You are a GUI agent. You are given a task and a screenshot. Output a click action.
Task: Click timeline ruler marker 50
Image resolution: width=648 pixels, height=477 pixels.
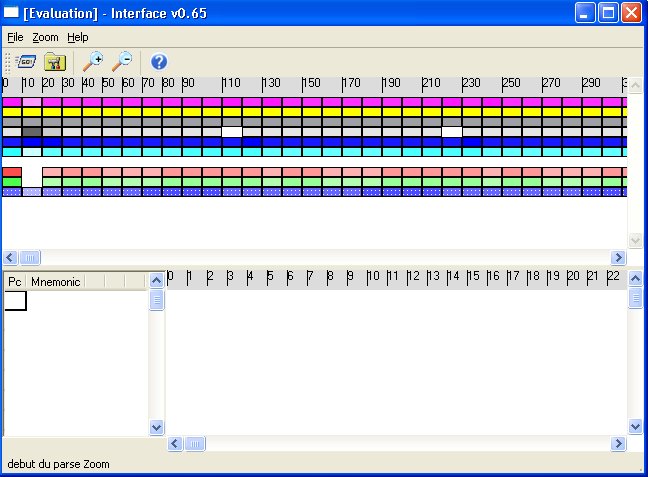coord(108,83)
